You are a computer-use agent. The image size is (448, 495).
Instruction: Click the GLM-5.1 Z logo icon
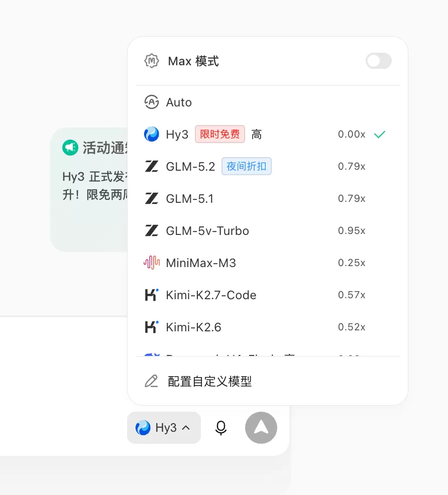tap(152, 199)
